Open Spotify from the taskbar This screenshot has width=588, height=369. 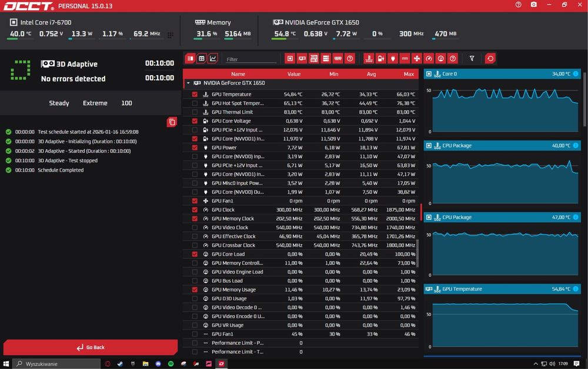click(171, 364)
